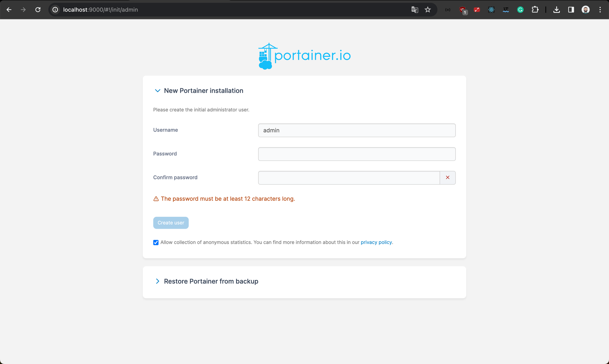The image size is (609, 364).
Task: Bookmark this page with the star icon
Action: [x=428, y=10]
